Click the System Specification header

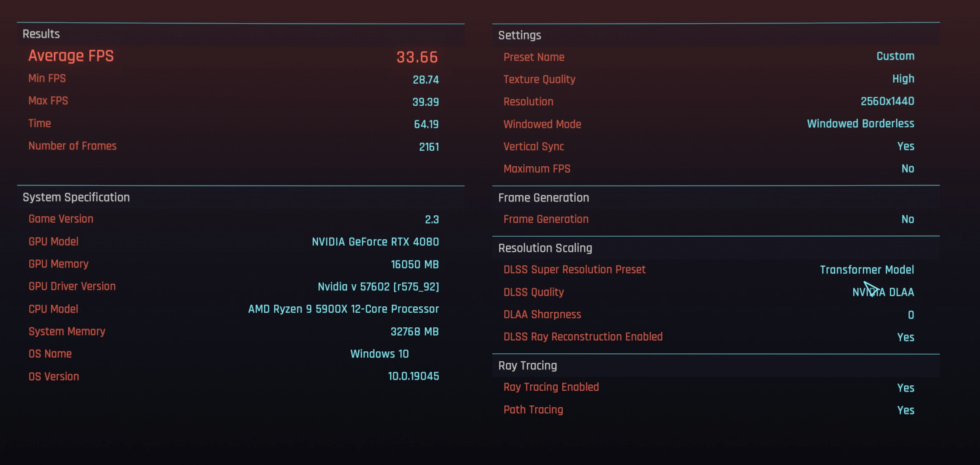(x=76, y=197)
